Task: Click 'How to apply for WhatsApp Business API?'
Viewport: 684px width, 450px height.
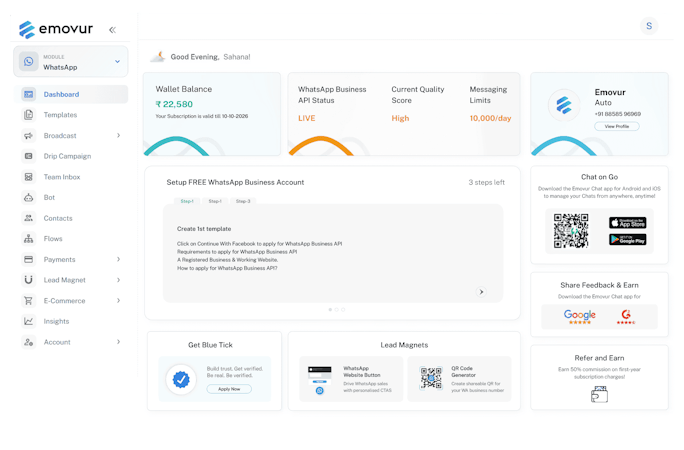Action: coord(227,268)
